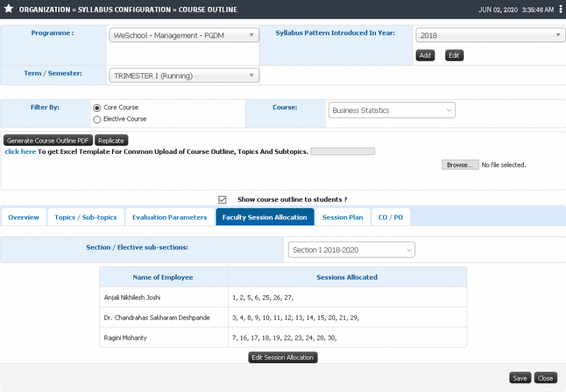Follow the 'click here' Excel template link
Screen dimensions: 566x392
pyautogui.click(x=21, y=152)
